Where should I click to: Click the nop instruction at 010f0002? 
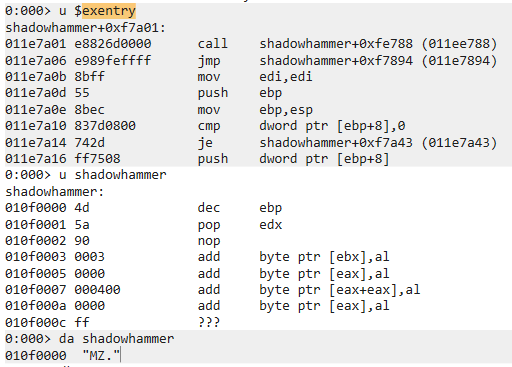113,241
